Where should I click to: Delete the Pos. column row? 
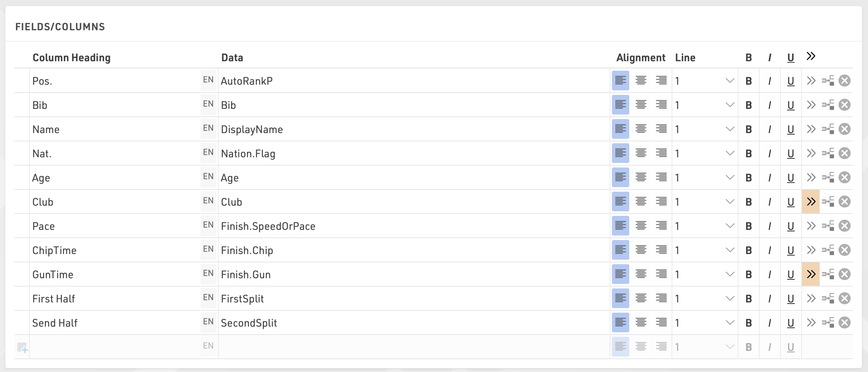[x=845, y=81]
